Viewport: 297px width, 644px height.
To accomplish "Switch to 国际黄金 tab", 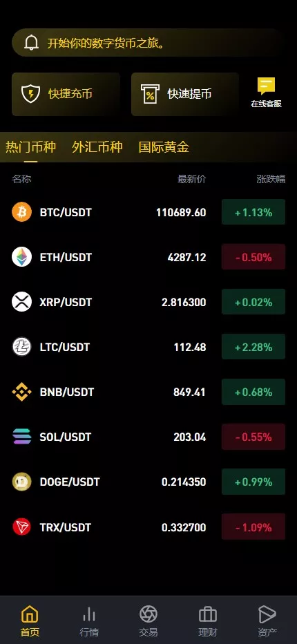I will tap(164, 147).
